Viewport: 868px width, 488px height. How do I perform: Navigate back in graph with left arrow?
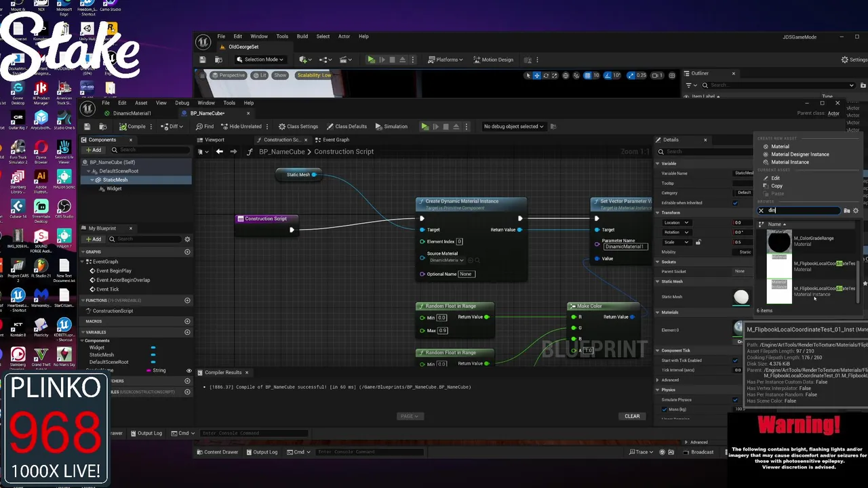point(219,151)
